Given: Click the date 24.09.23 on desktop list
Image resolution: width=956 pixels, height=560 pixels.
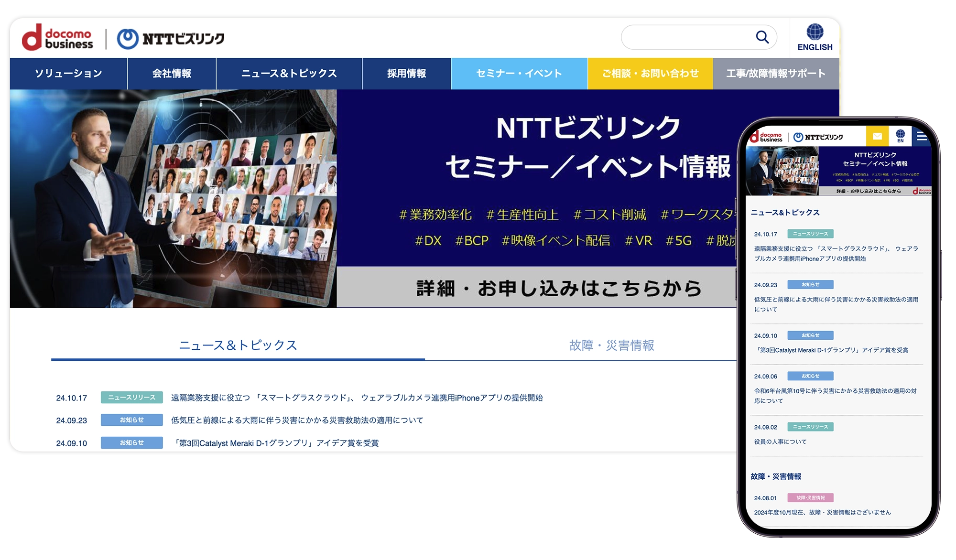Looking at the screenshot, I should [72, 420].
